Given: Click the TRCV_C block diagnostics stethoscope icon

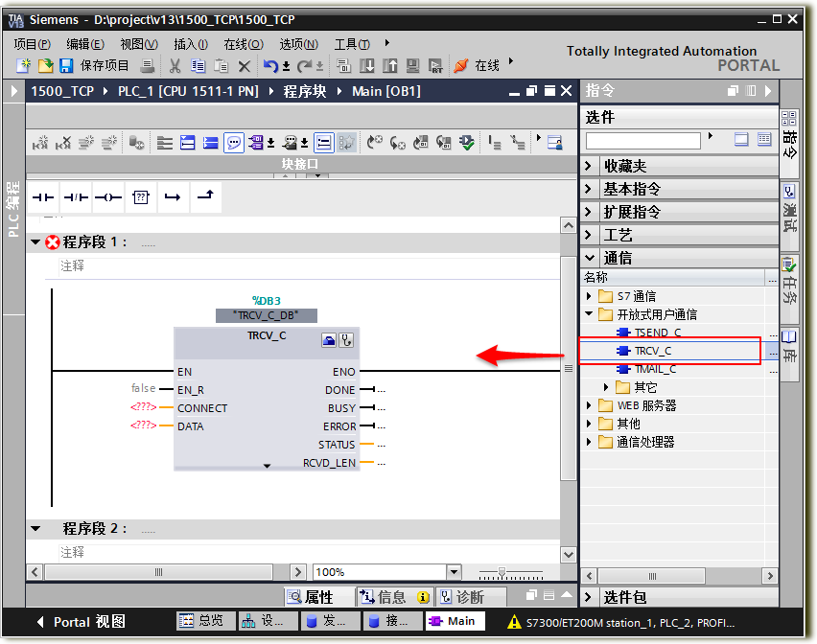Looking at the screenshot, I should coord(346,340).
